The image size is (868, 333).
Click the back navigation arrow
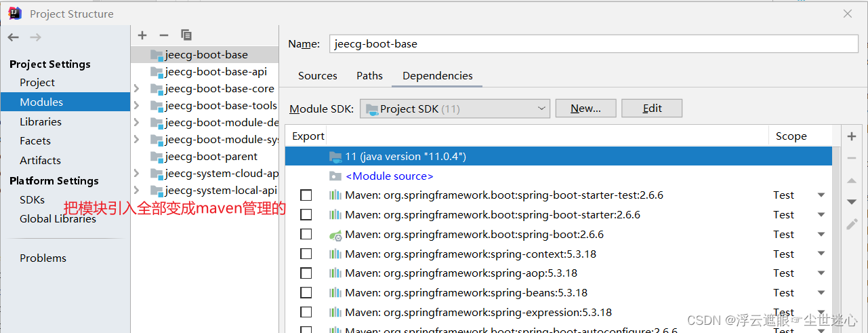click(x=14, y=38)
